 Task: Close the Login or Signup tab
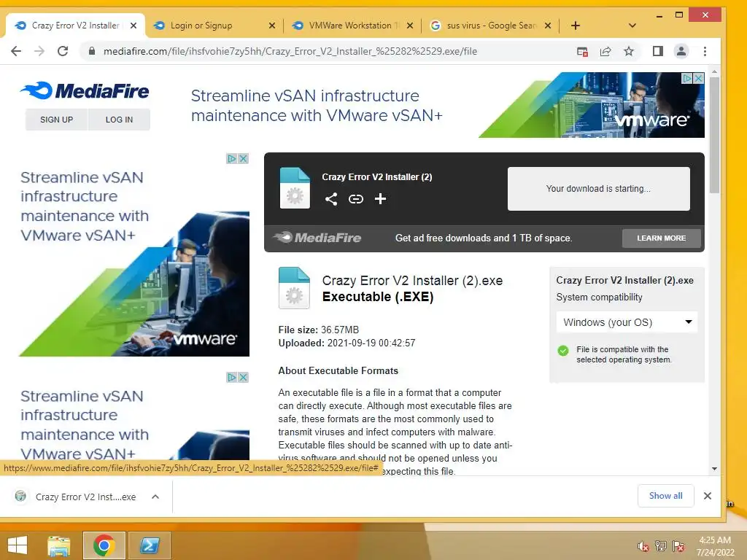(272, 26)
